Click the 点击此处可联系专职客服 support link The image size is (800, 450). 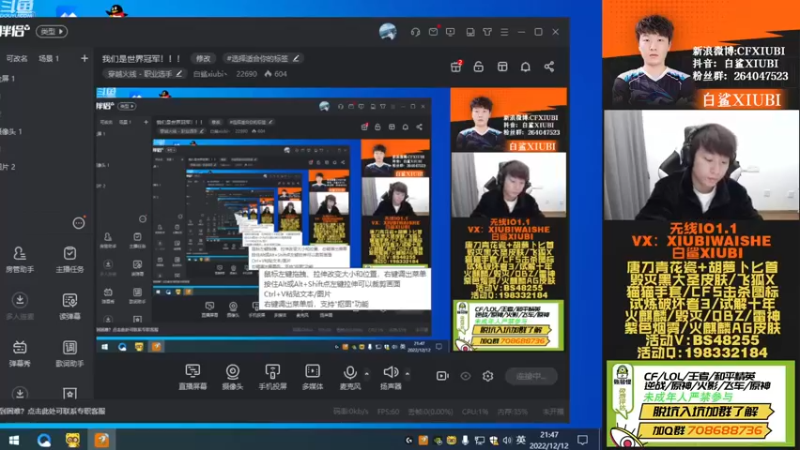(x=66, y=411)
